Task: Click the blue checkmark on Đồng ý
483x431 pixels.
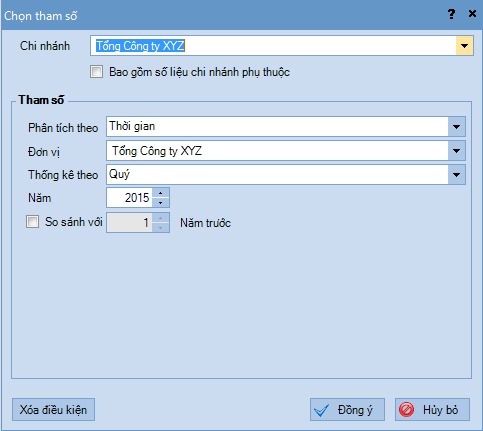Action: click(x=322, y=410)
